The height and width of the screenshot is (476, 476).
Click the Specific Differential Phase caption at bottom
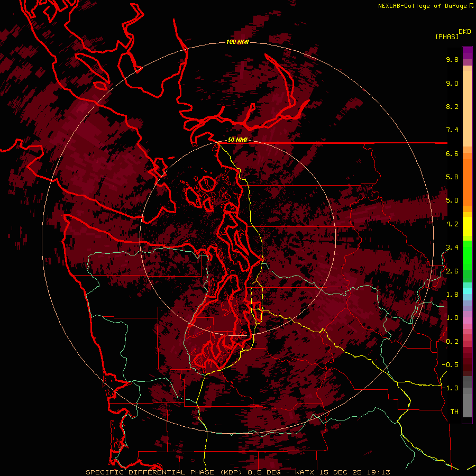238,472
